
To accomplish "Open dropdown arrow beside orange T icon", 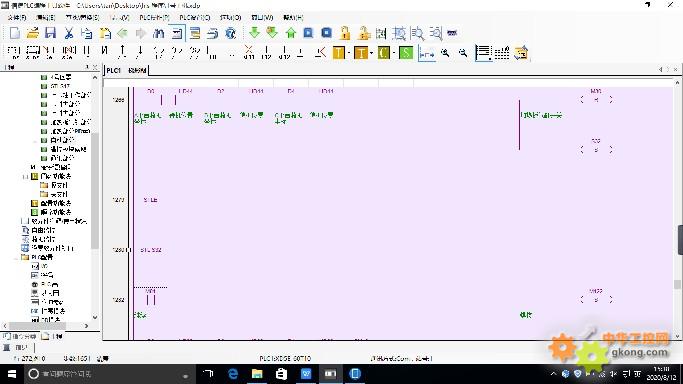I will click(349, 54).
